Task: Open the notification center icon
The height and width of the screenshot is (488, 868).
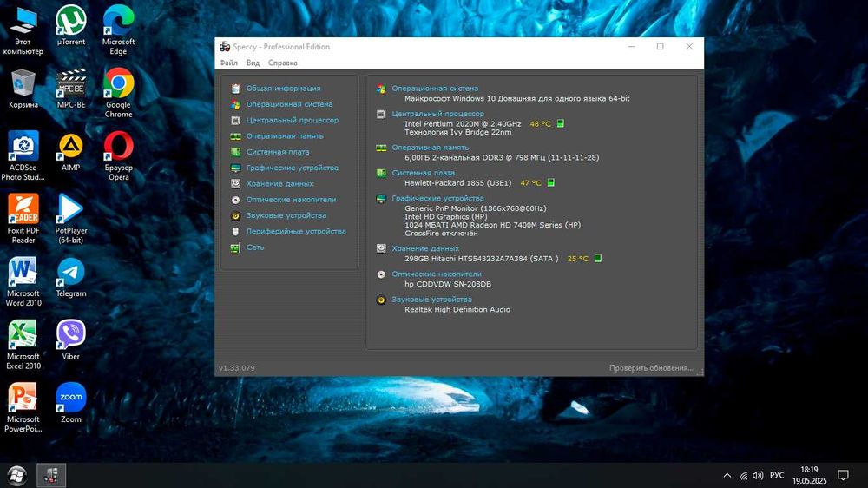Action: pos(843,475)
